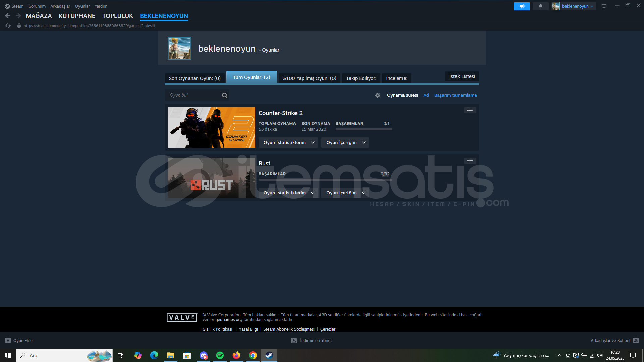The height and width of the screenshot is (362, 644).
Task: Open the İnceleme tab
Action: 396,78
